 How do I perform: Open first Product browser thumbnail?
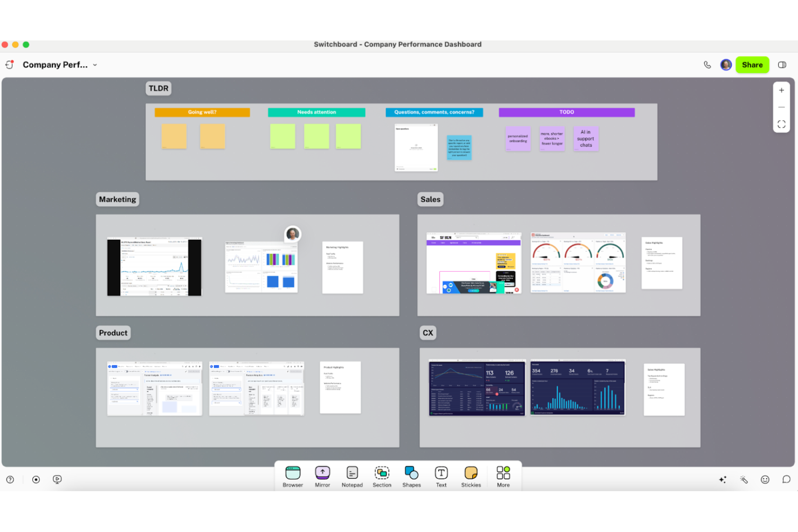point(155,389)
